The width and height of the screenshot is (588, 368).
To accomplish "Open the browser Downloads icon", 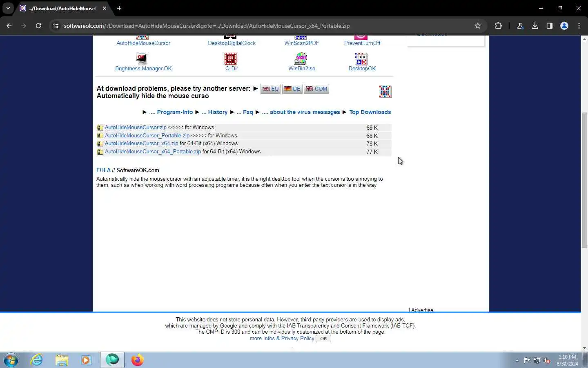I will pyautogui.click(x=535, y=26).
